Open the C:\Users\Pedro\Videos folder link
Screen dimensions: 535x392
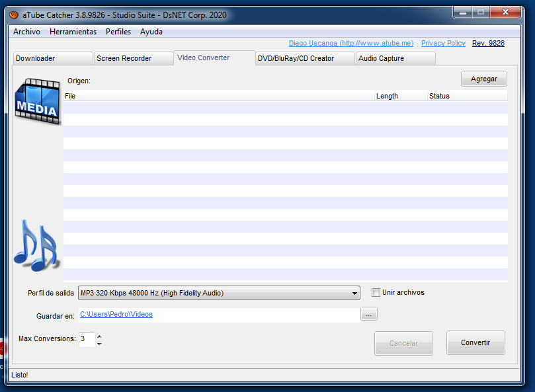click(116, 314)
